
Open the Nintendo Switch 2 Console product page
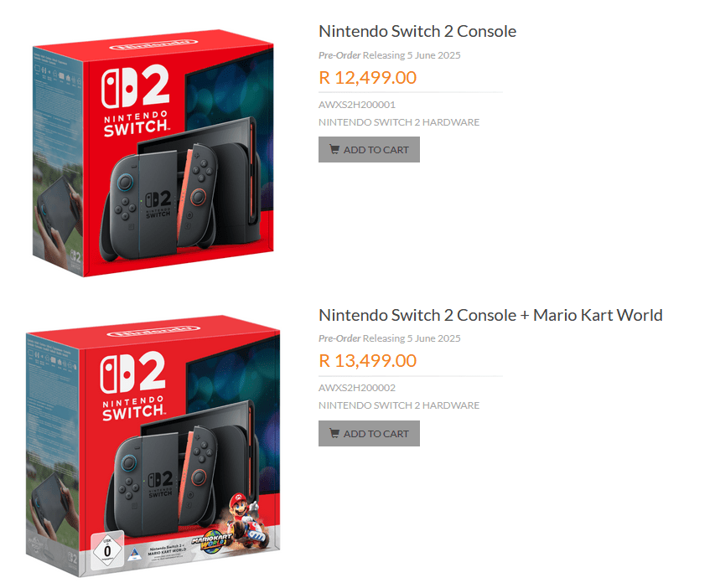[417, 31]
